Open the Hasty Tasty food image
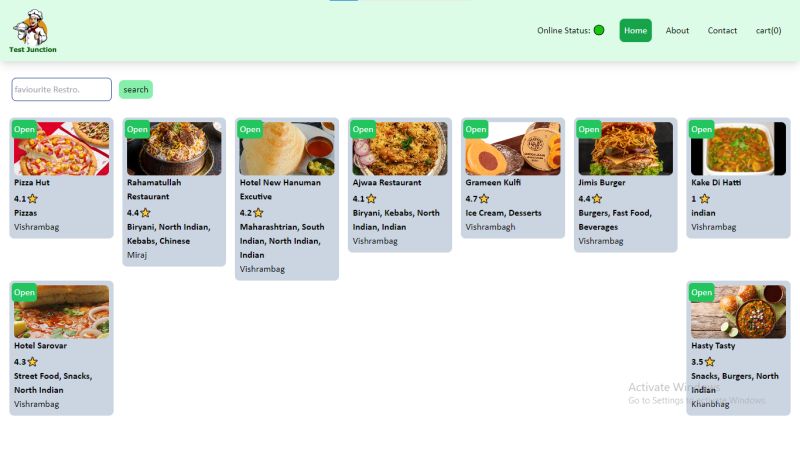This screenshot has height=449, width=800. [738, 312]
